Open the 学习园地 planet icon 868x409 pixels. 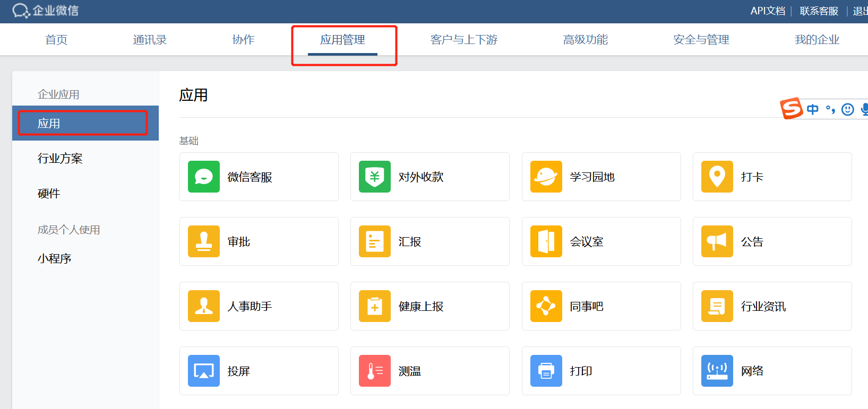546,177
